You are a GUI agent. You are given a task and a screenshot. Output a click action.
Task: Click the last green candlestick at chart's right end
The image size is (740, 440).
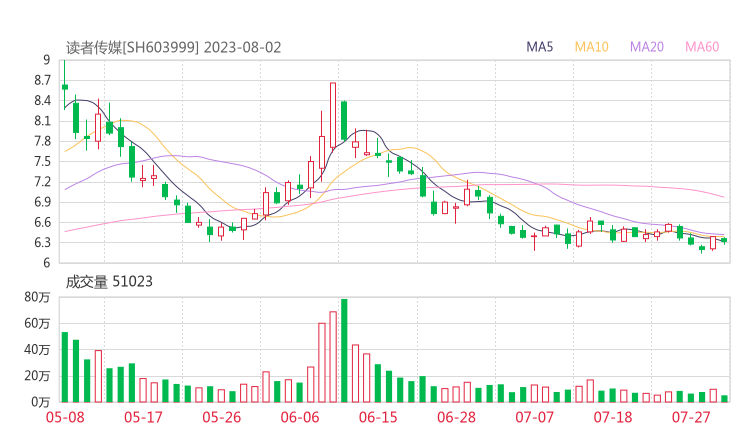coord(724,241)
